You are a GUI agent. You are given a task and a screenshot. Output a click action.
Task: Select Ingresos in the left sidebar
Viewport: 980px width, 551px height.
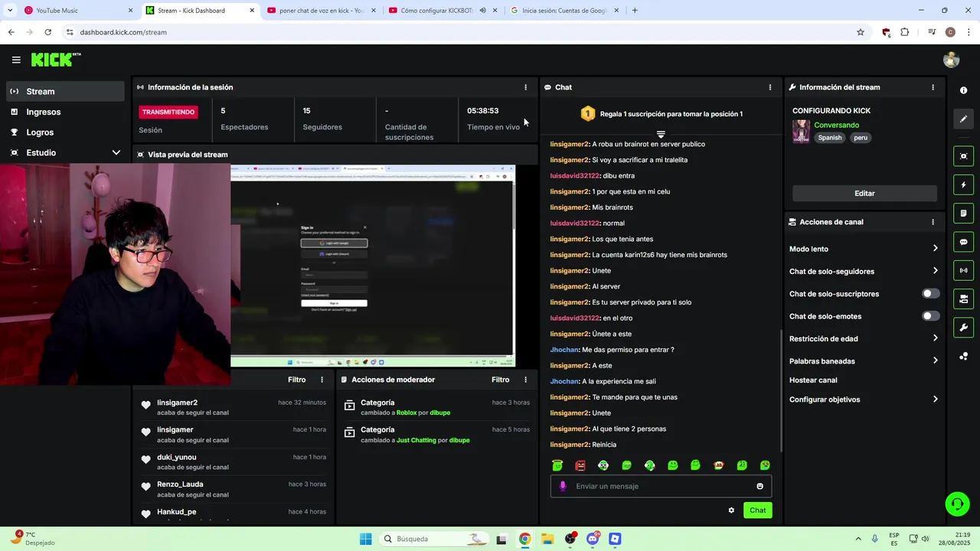(x=64, y=112)
